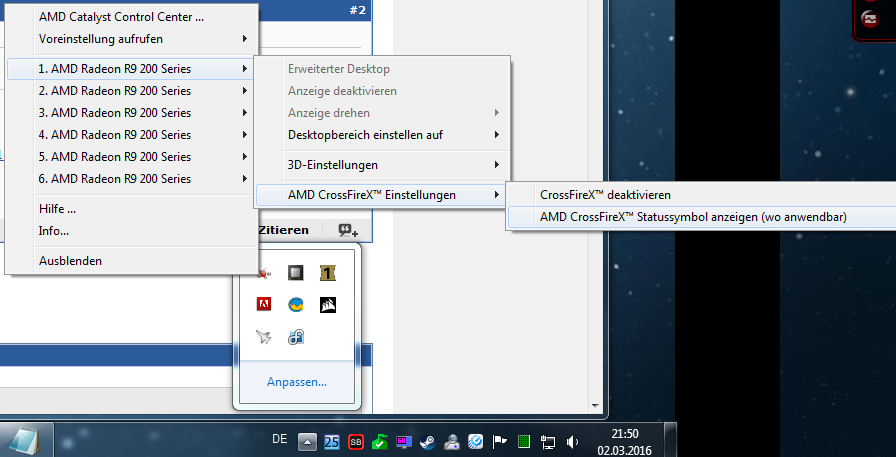Screen dimensions: 896x457
Task: Expand the 6. AMD Radeon R9 200 Series submenu arrow
Action: point(245,178)
